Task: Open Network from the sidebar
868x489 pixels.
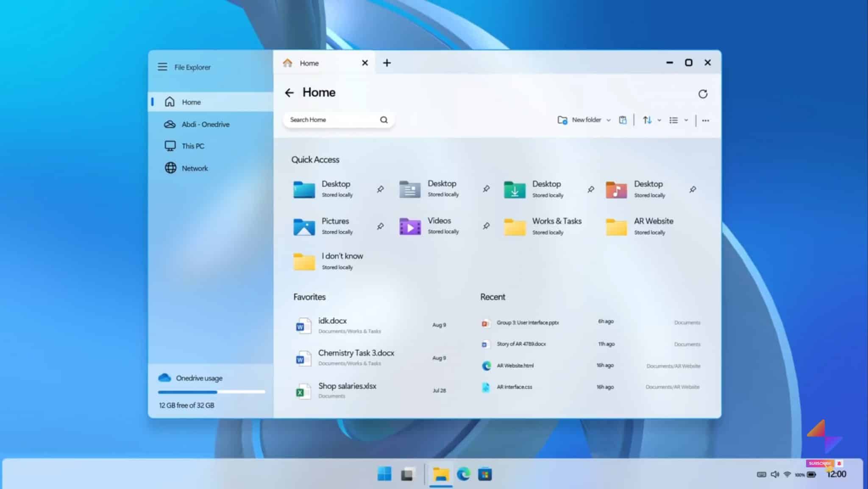Action: click(195, 168)
